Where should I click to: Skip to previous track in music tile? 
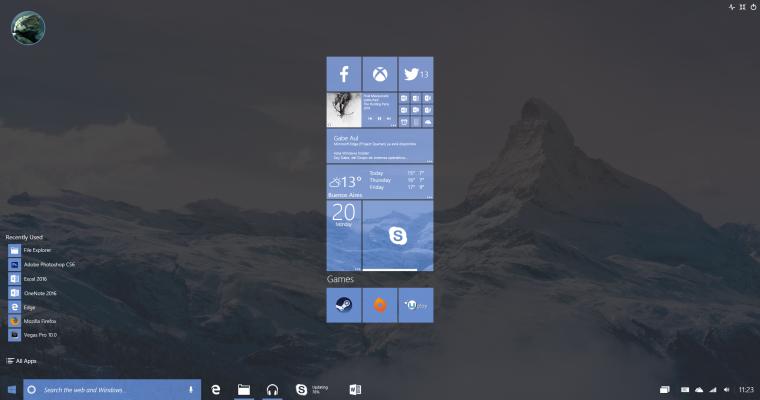370,118
